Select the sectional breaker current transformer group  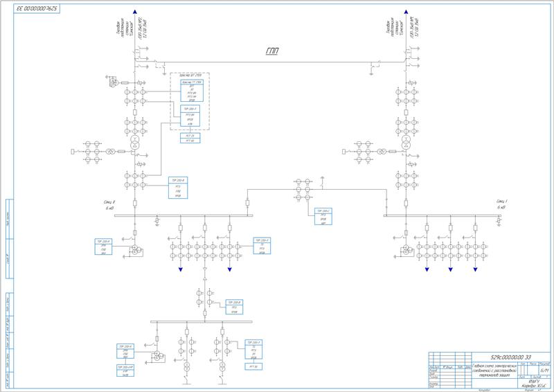click(x=303, y=190)
